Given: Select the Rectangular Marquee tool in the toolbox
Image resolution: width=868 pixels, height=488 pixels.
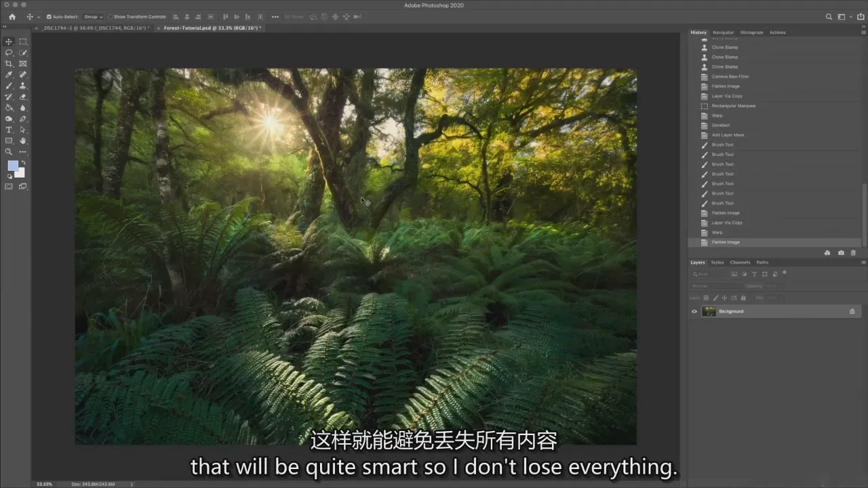Looking at the screenshot, I should (x=23, y=41).
